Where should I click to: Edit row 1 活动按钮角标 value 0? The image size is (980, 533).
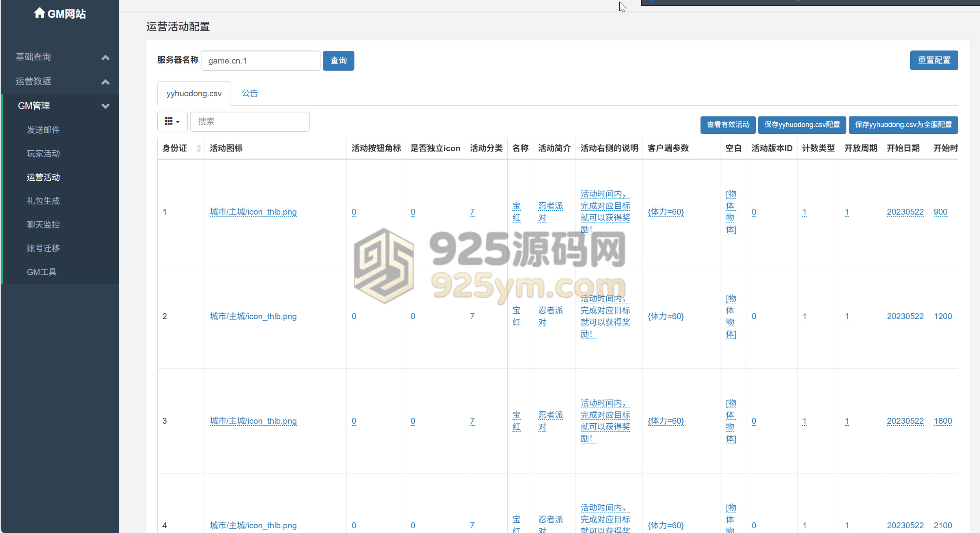(354, 212)
